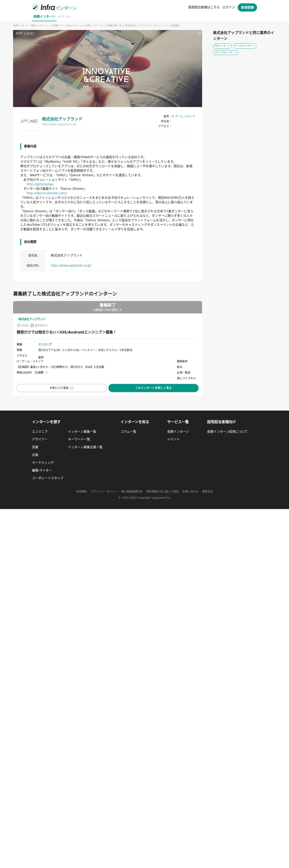Open footer 営業 link
The height and width of the screenshot is (868, 289).
(x=35, y=447)
